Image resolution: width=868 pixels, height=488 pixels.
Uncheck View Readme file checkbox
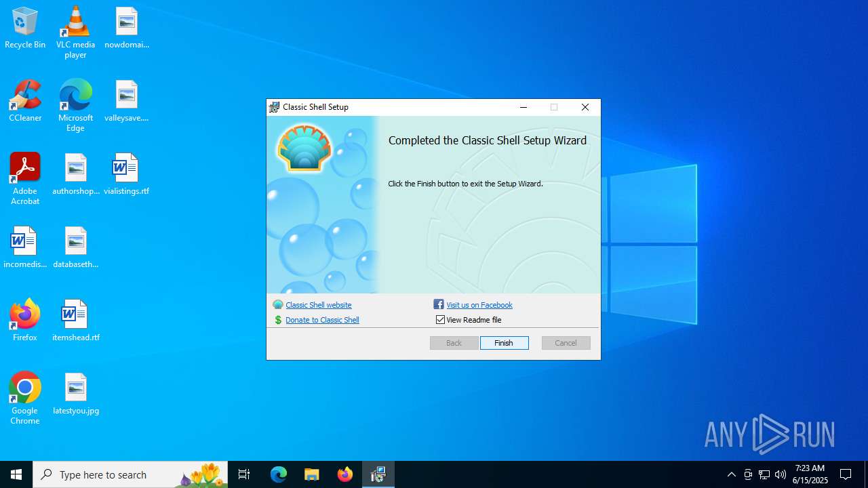tap(440, 320)
